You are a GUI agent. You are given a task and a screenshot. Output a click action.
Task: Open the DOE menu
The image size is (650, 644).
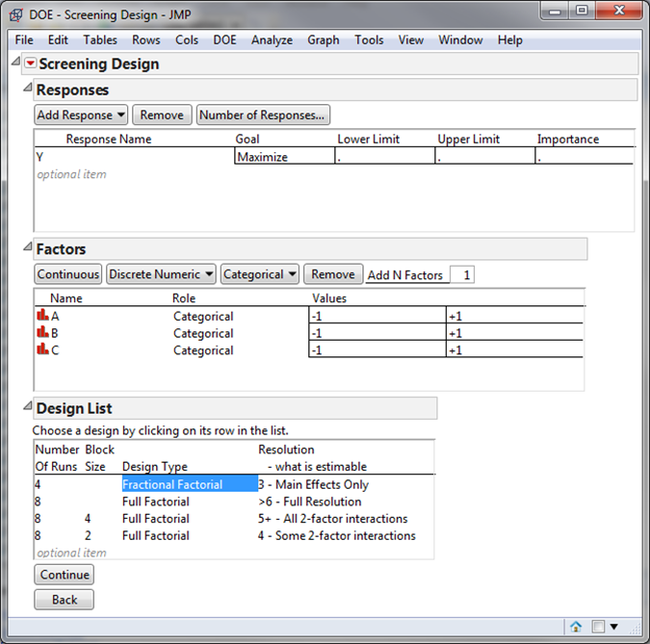pos(224,39)
